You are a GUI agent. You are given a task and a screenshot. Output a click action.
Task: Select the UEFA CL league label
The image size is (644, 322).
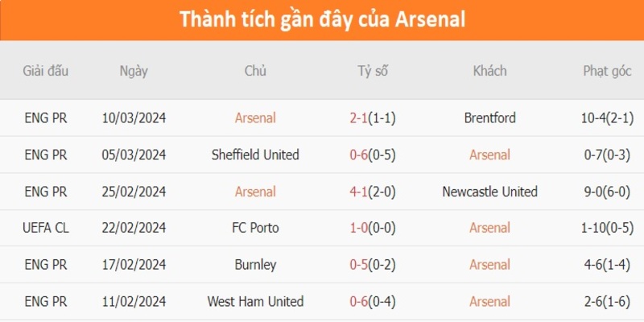coord(46,228)
